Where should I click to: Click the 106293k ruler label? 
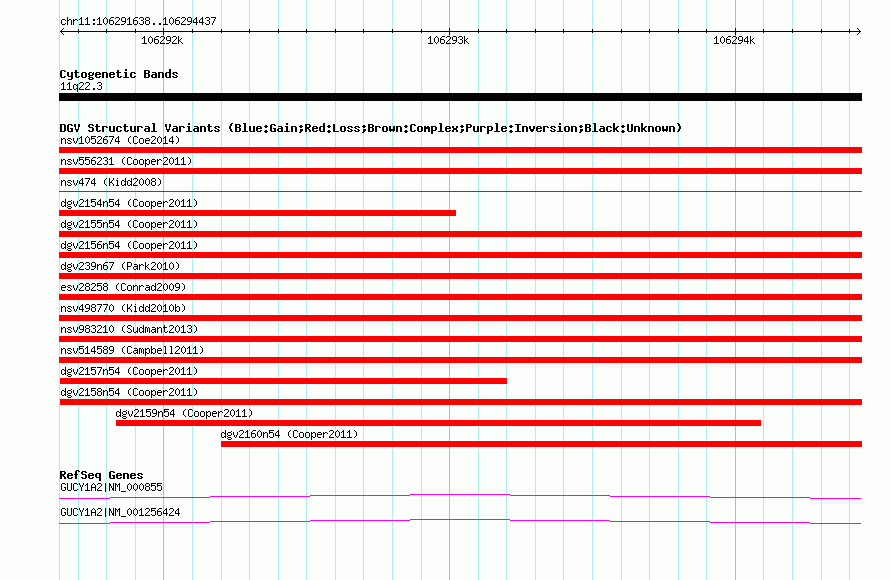(x=448, y=40)
